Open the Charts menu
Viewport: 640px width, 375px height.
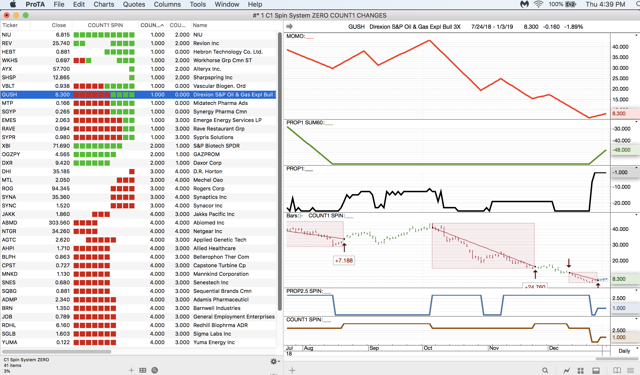pos(104,4)
